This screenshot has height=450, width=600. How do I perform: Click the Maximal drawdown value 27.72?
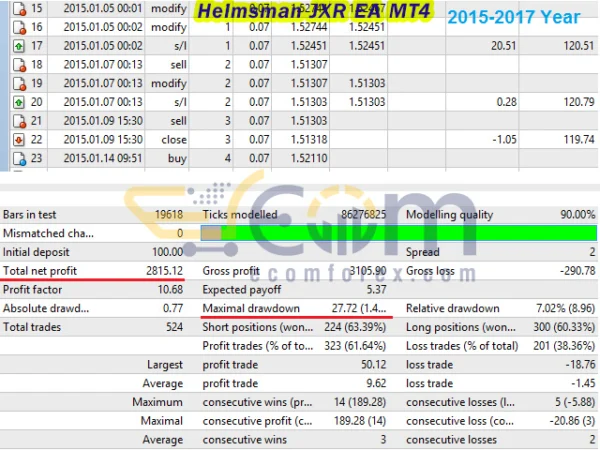pos(359,308)
